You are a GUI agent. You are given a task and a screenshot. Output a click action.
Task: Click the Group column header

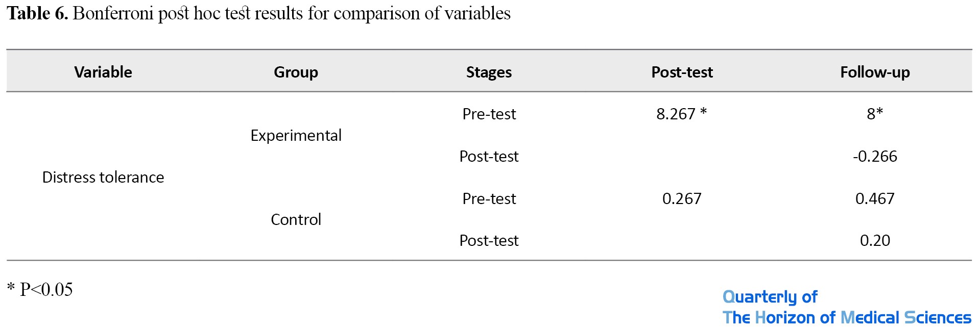(296, 72)
